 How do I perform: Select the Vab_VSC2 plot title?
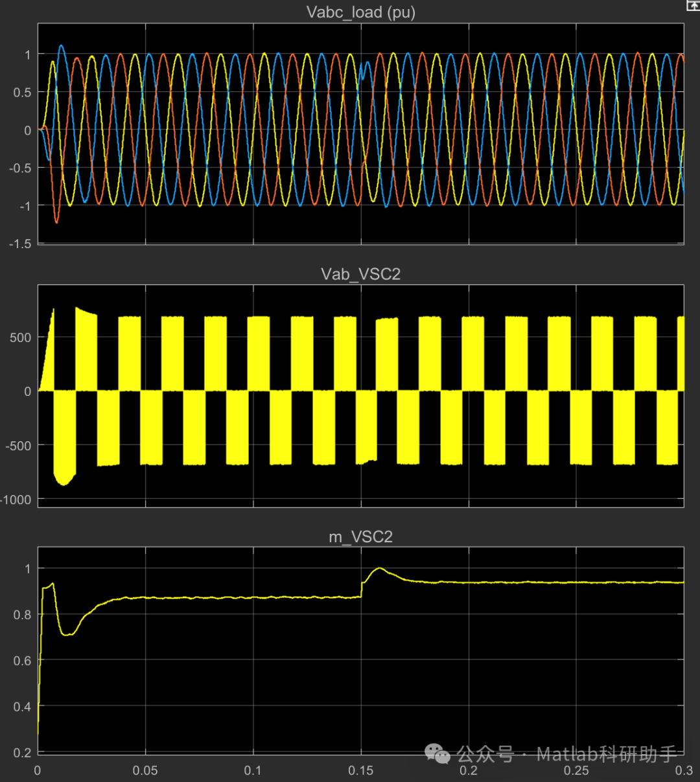tap(361, 274)
